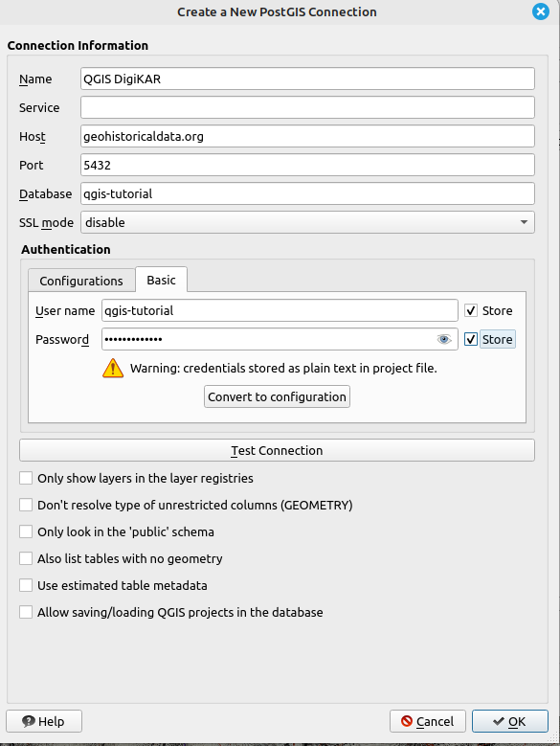This screenshot has width=560, height=746.
Task: Click into the Service input field
Action: tap(307, 107)
